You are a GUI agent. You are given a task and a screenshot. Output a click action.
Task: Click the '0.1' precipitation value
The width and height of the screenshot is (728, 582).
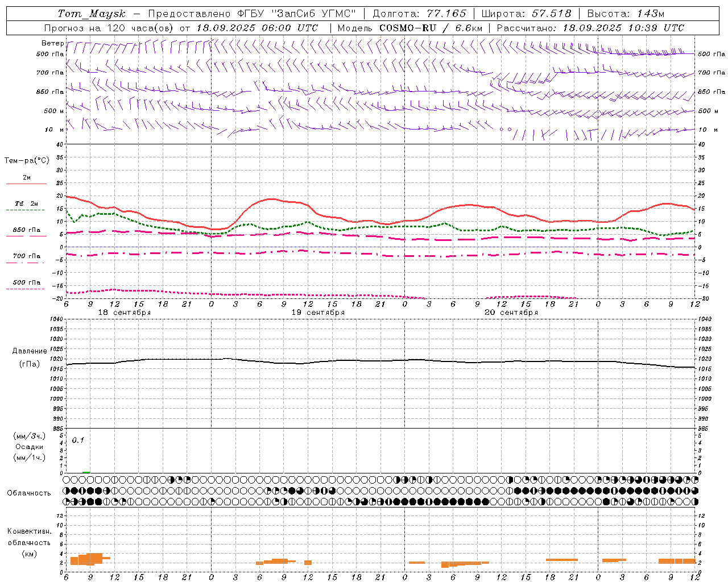pyautogui.click(x=78, y=440)
